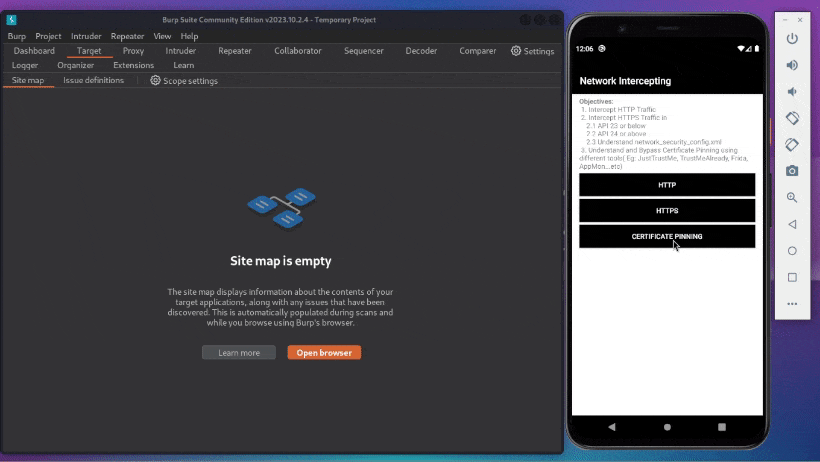Click the phone clock '12:06'

(584, 49)
